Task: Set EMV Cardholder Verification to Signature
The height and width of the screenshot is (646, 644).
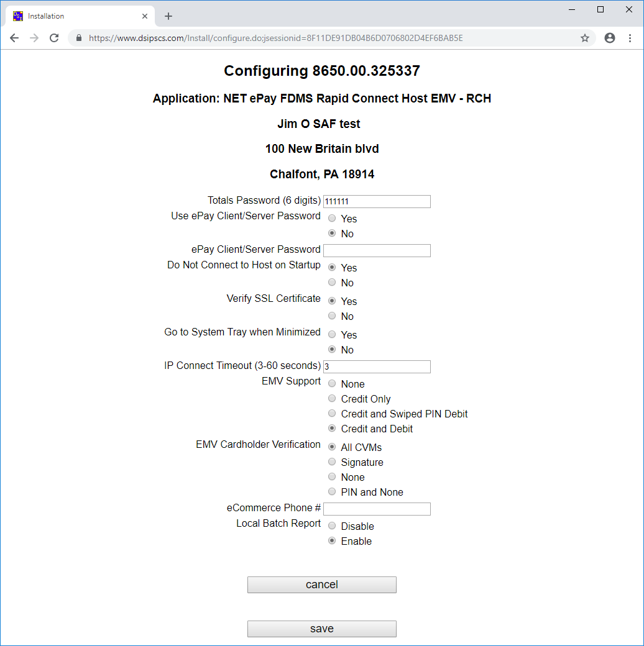Action: coord(332,461)
